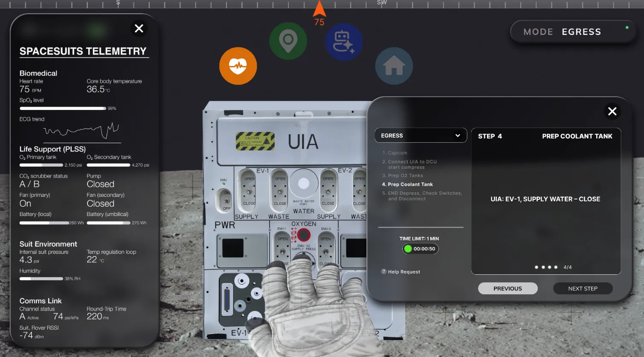Select step 5 END Depress and Disconnect

tap(422, 196)
